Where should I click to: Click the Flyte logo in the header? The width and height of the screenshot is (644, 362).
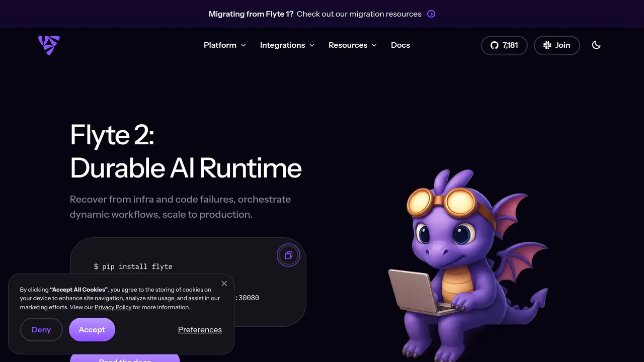pos(49,45)
